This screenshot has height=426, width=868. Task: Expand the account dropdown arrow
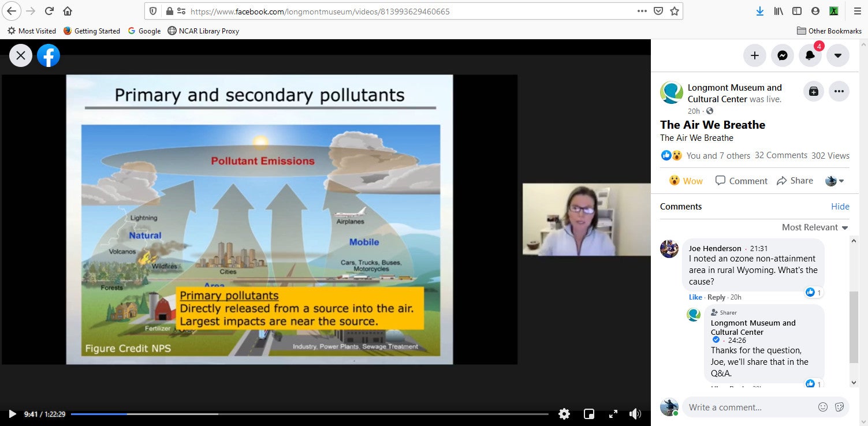(837, 55)
